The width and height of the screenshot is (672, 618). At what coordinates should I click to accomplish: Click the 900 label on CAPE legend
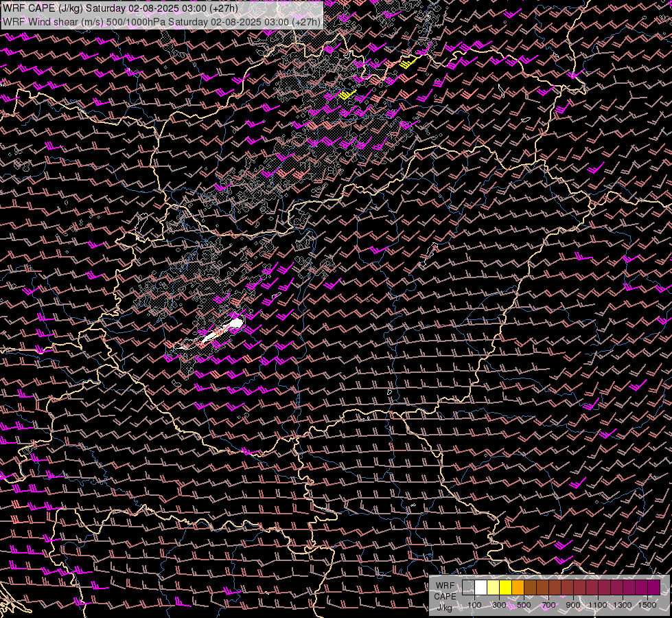pos(573,605)
